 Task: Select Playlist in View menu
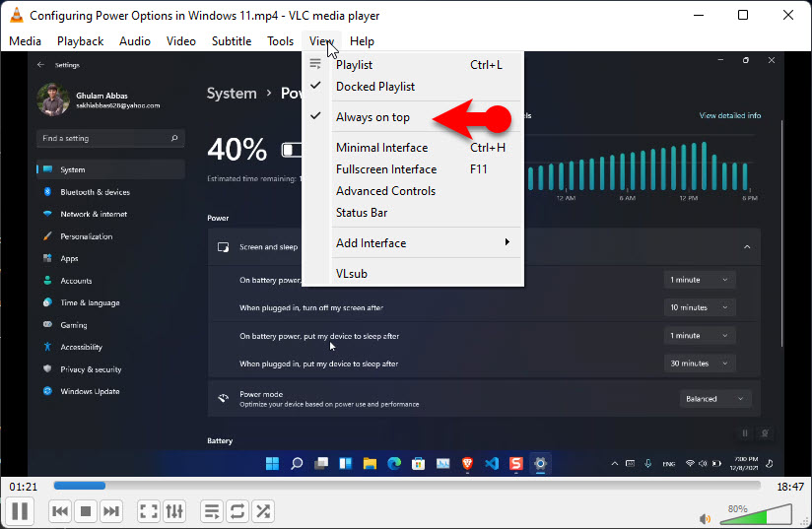pos(413,65)
